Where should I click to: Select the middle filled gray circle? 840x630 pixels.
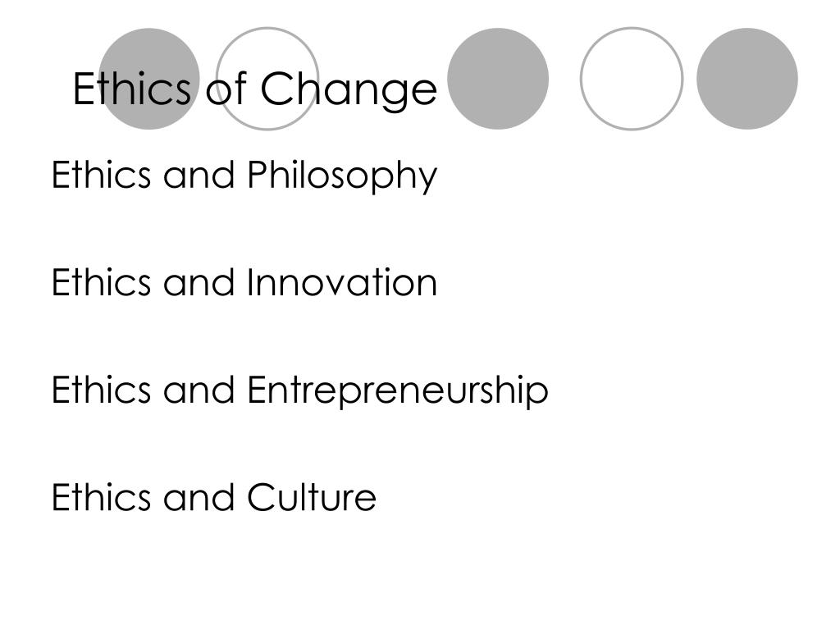pyautogui.click(x=498, y=79)
